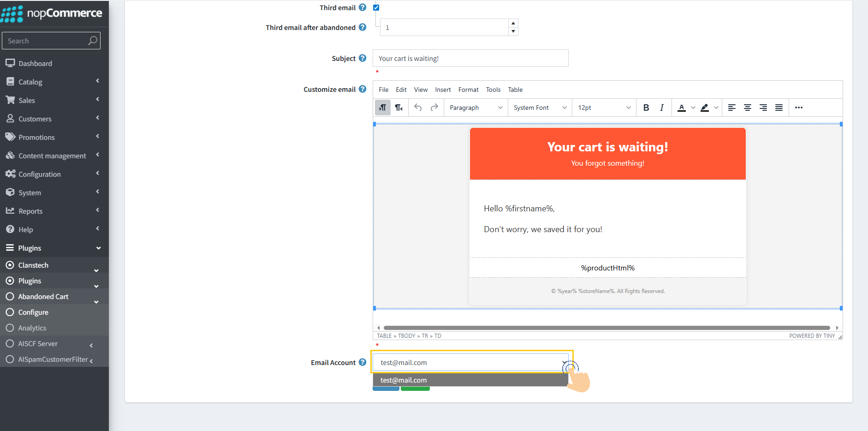Go to Dashboard in sidebar
This screenshot has width=868, height=431.
[35, 63]
